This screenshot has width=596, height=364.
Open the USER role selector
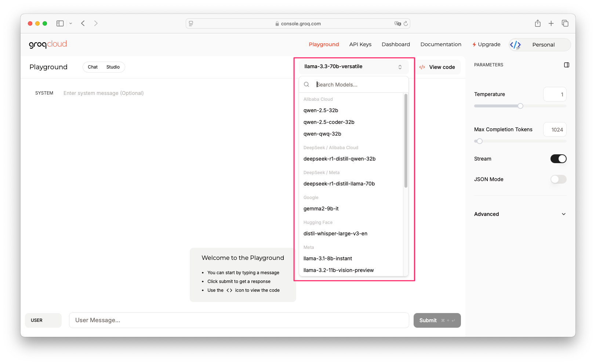[43, 320]
